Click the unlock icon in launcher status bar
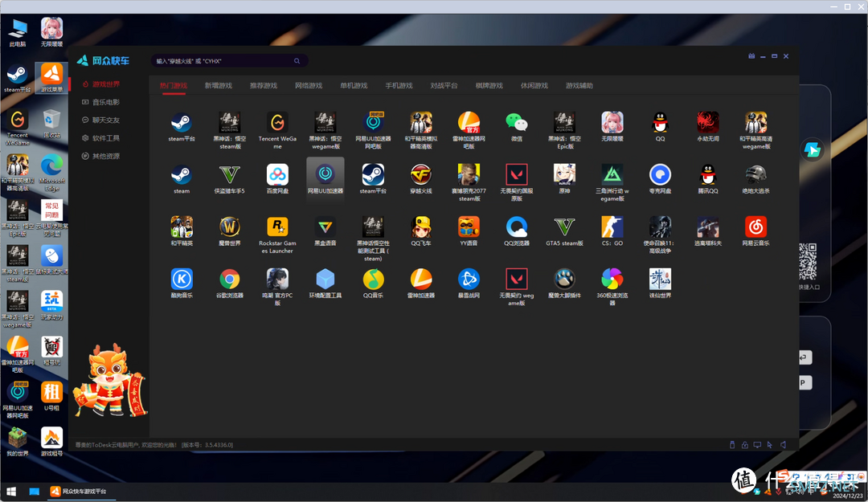The image size is (868, 502). (x=744, y=444)
